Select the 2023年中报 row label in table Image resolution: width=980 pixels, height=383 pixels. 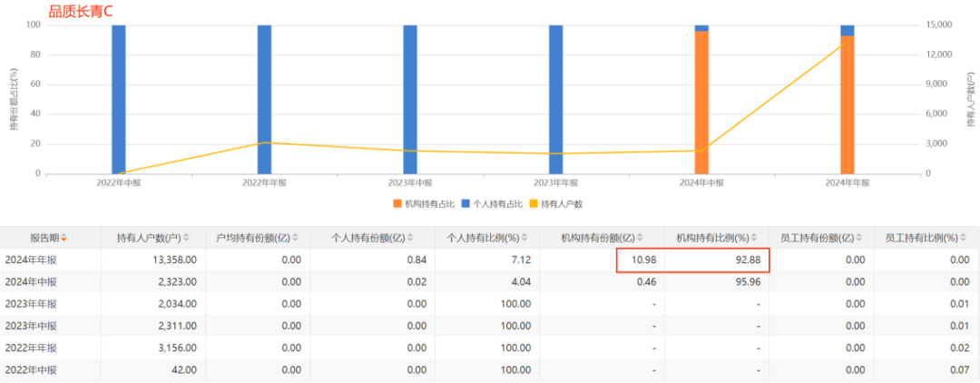click(x=31, y=326)
